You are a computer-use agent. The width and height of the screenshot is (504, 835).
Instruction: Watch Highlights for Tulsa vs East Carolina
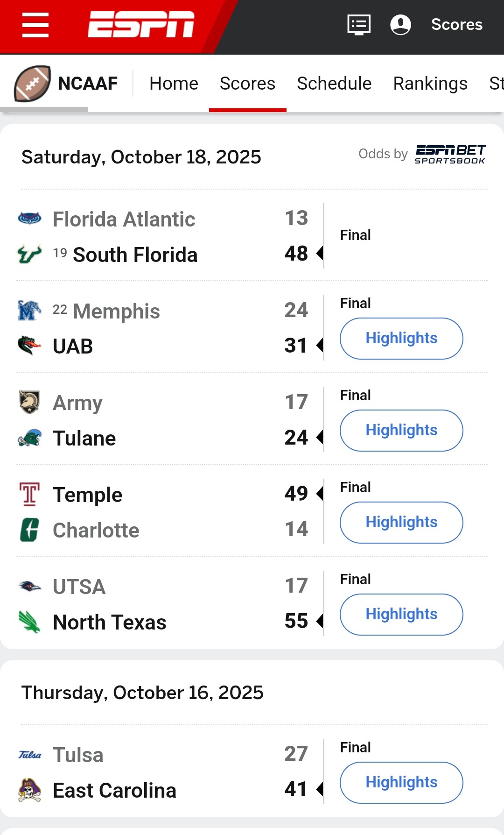click(x=401, y=783)
